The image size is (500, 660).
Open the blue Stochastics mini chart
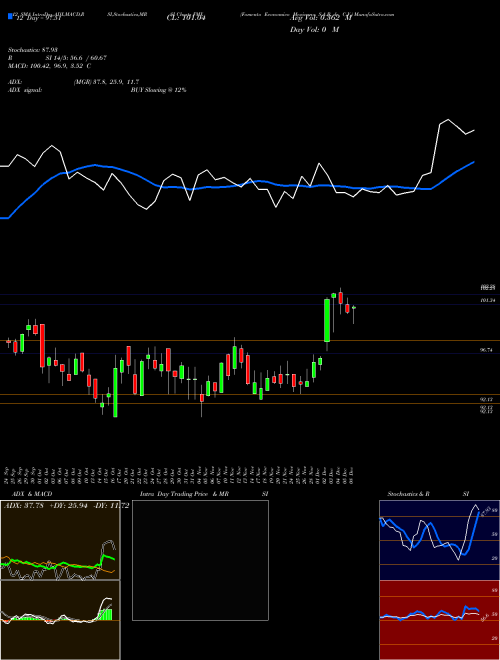(439, 540)
